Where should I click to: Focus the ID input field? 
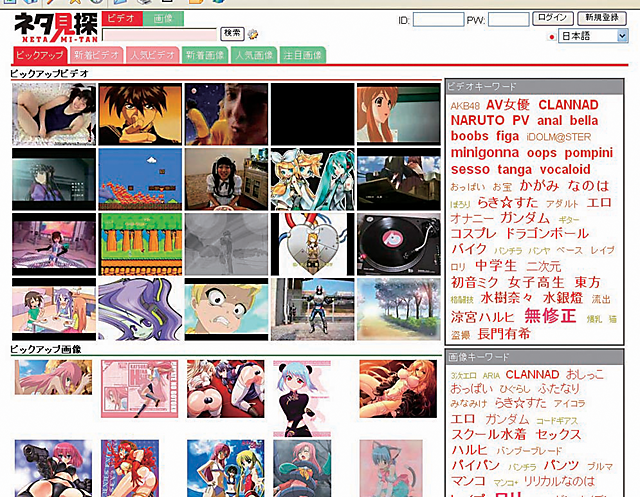438,19
